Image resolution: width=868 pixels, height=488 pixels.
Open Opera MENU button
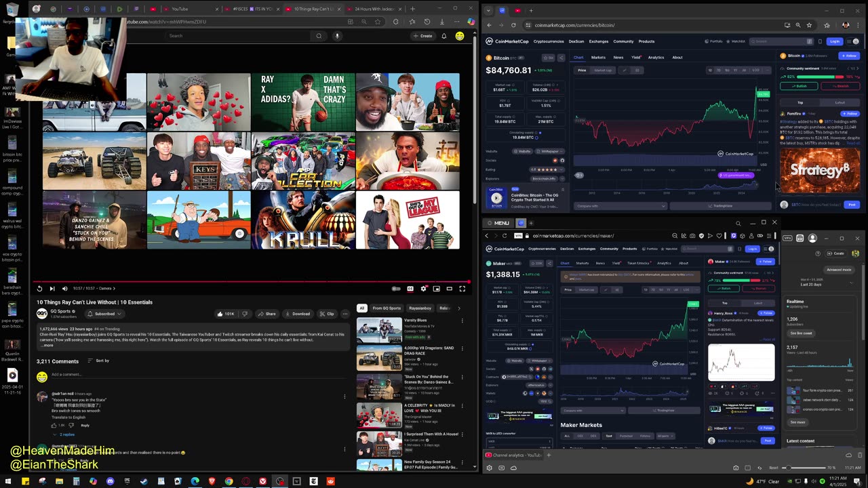pos(498,223)
